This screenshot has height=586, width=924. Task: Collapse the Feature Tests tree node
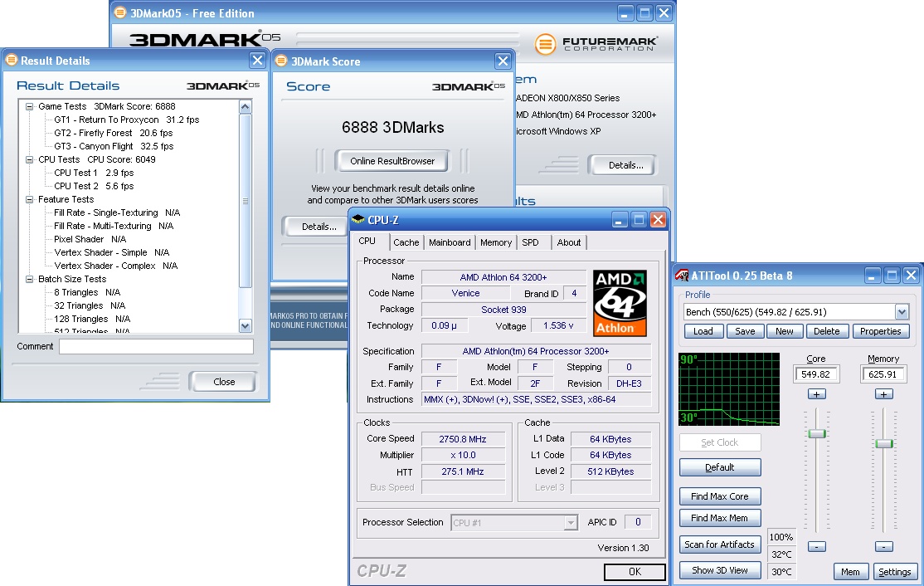pyautogui.click(x=30, y=200)
